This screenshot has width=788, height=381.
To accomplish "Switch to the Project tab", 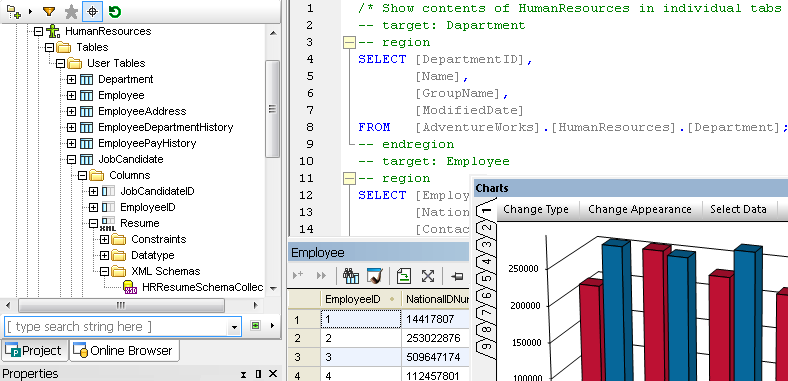I will (35, 351).
